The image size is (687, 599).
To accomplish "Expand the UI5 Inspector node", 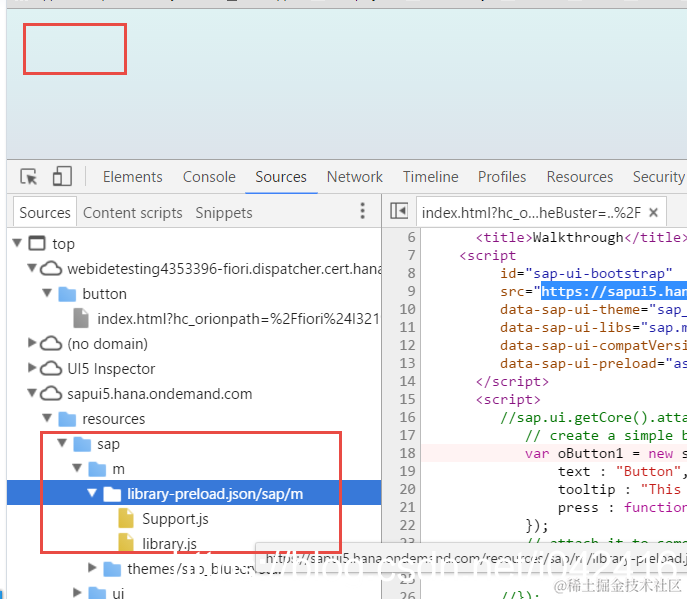I will (32, 368).
